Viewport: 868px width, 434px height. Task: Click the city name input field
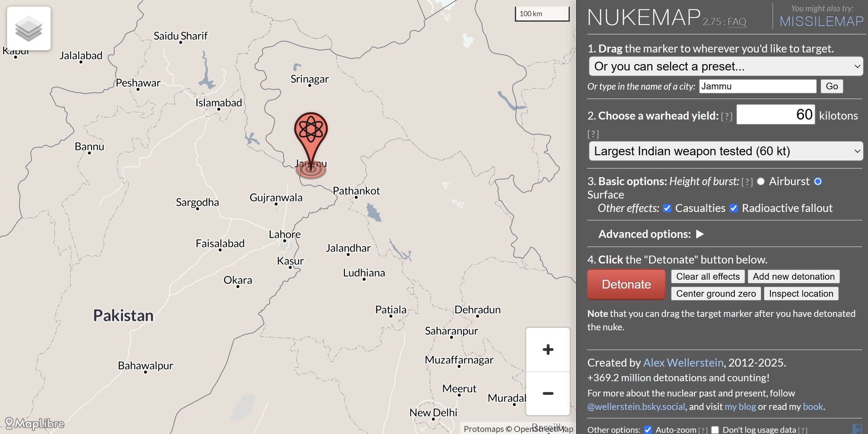point(757,86)
